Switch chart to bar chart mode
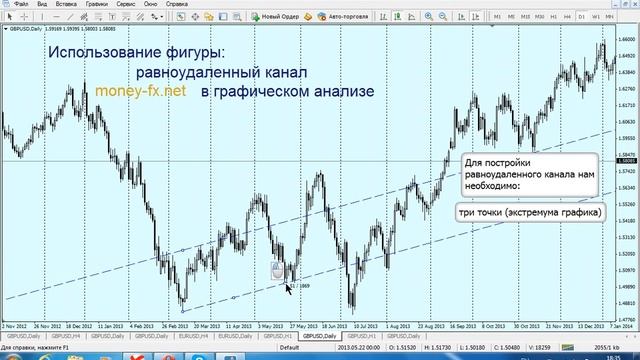 pos(383,17)
